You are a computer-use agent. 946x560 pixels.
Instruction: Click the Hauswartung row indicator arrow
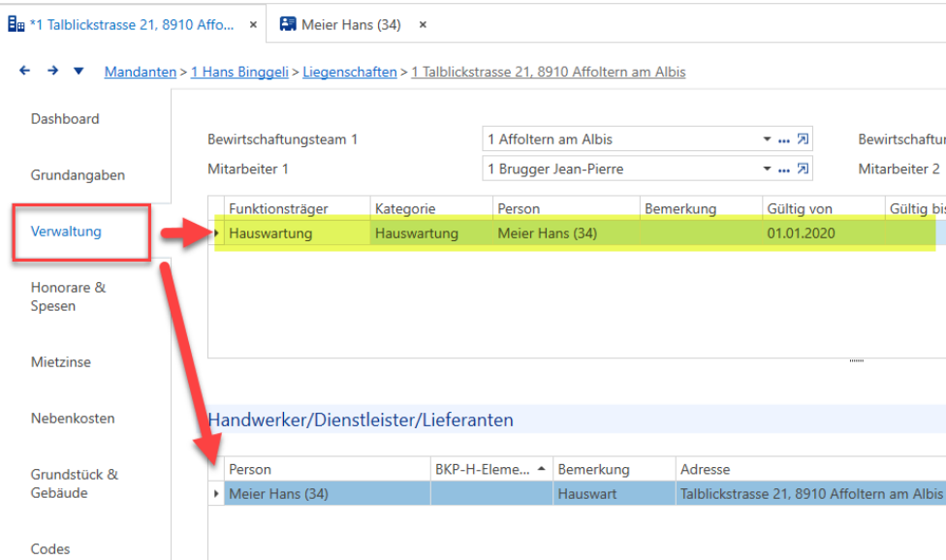[216, 233]
